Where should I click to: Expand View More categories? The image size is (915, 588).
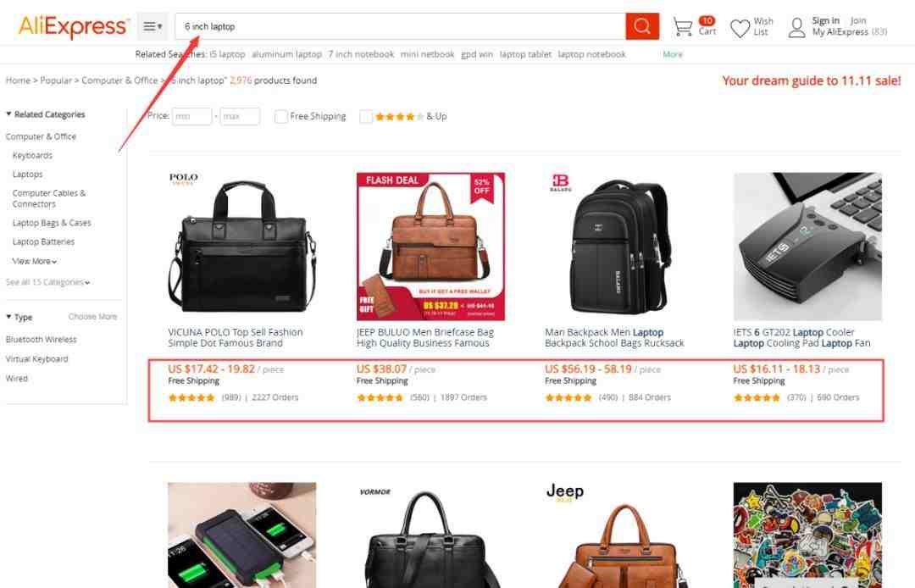point(35,261)
